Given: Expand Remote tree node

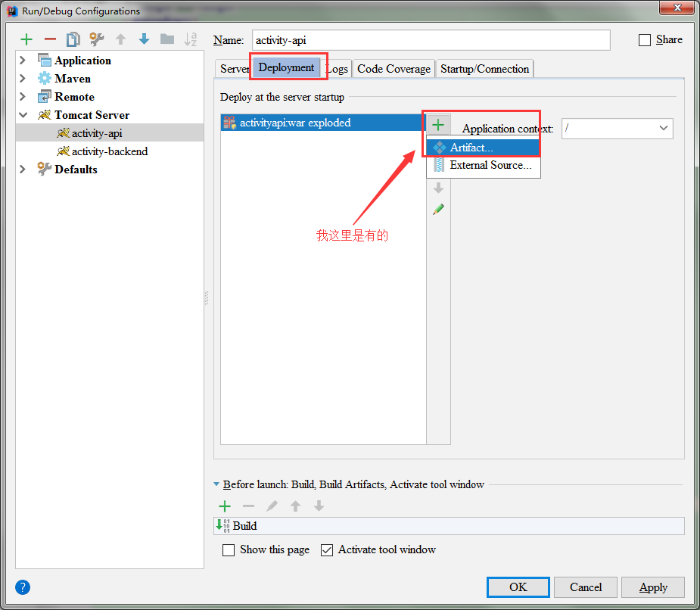Looking at the screenshot, I should coord(23,96).
